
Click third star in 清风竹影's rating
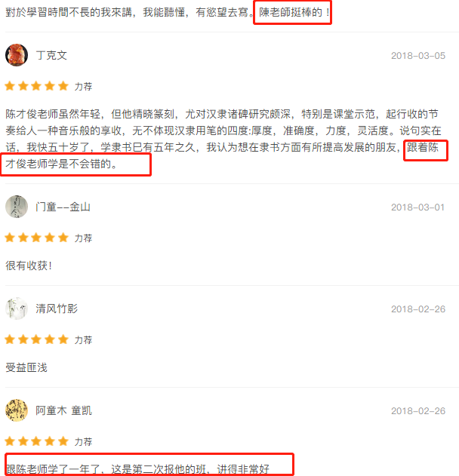(x=36, y=339)
